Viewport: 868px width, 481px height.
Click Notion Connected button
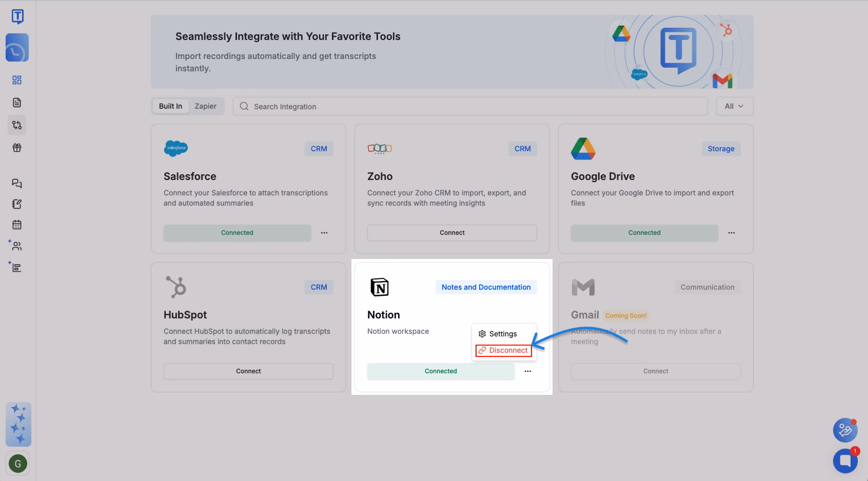click(441, 371)
